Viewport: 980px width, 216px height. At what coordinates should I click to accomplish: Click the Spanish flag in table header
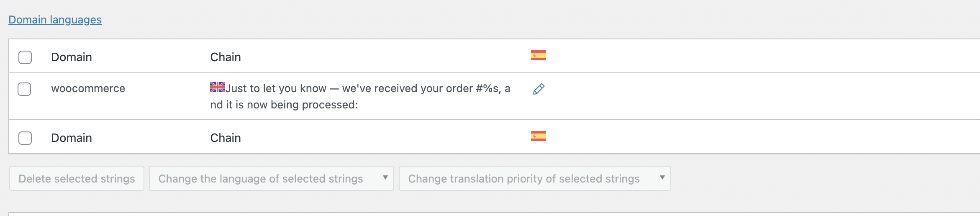pyautogui.click(x=539, y=55)
